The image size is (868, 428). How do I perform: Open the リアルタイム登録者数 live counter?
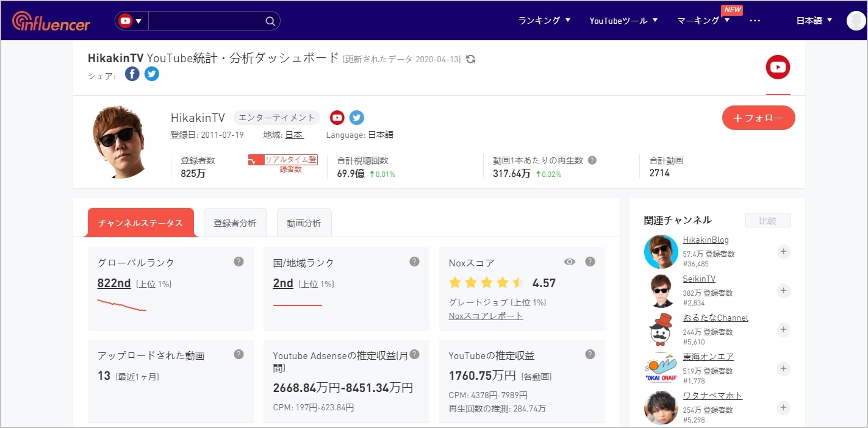pyautogui.click(x=283, y=164)
